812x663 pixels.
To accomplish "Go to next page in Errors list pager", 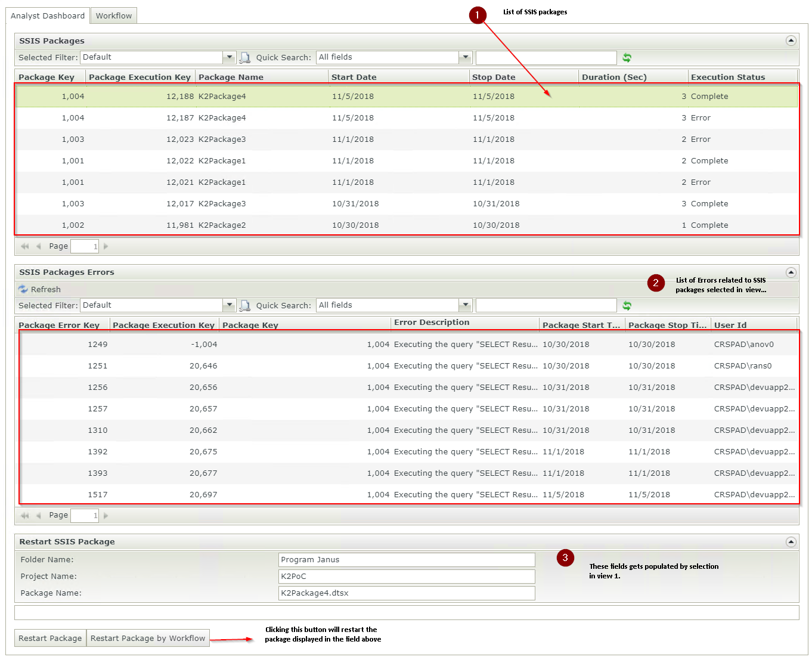I will tap(106, 515).
